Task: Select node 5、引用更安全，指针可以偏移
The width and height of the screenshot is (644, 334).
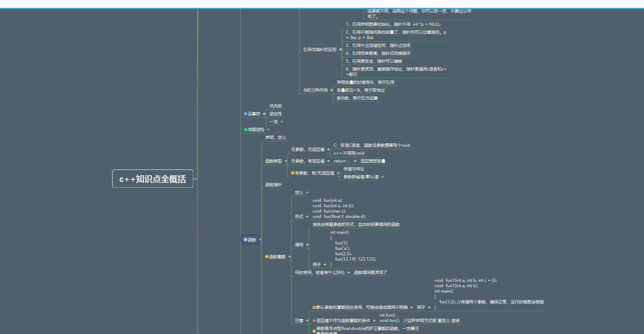Action: pyautogui.click(x=374, y=61)
